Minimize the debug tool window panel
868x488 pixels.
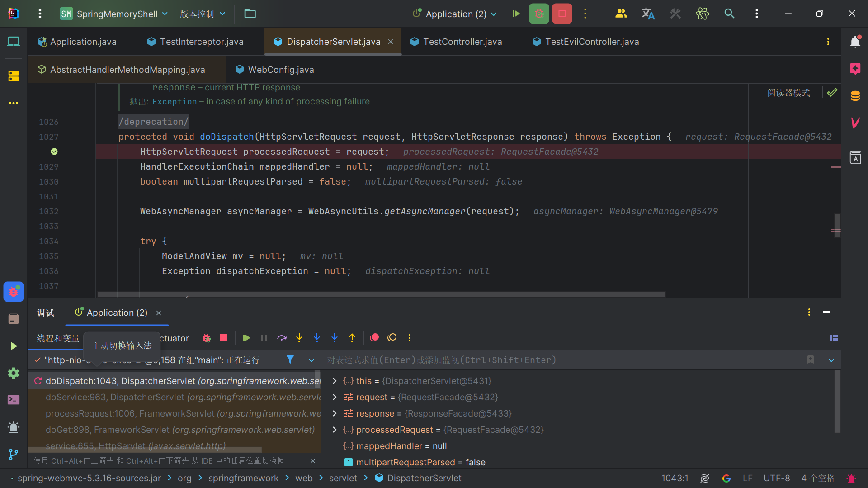(827, 313)
